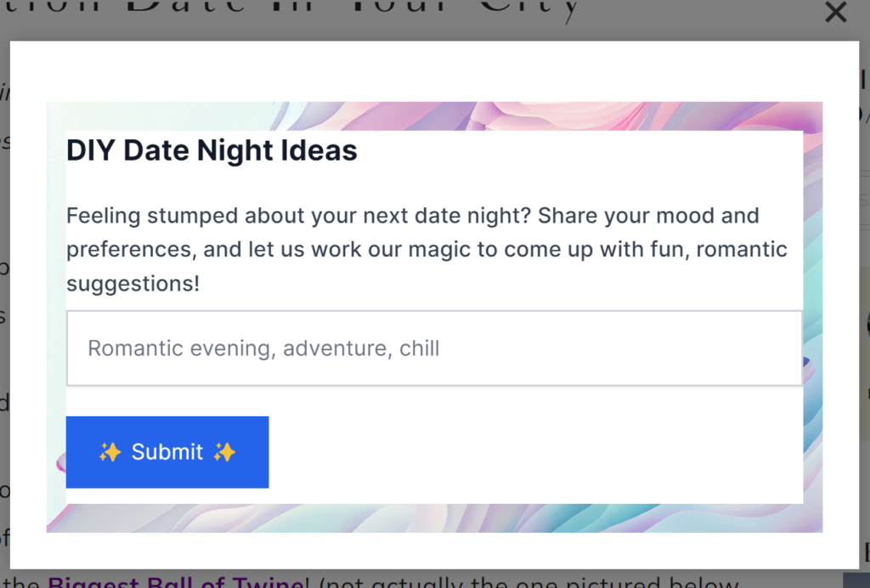The height and width of the screenshot is (588, 870).
Task: Click the right sparkle emoji on Submit
Action: click(x=224, y=452)
